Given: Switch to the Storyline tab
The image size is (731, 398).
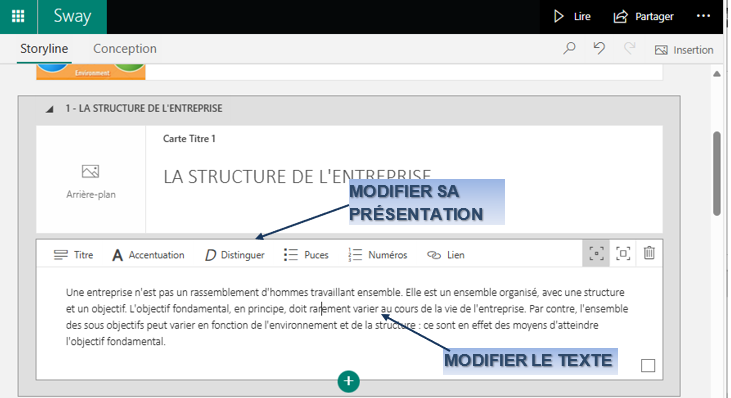Looking at the screenshot, I should (44, 48).
